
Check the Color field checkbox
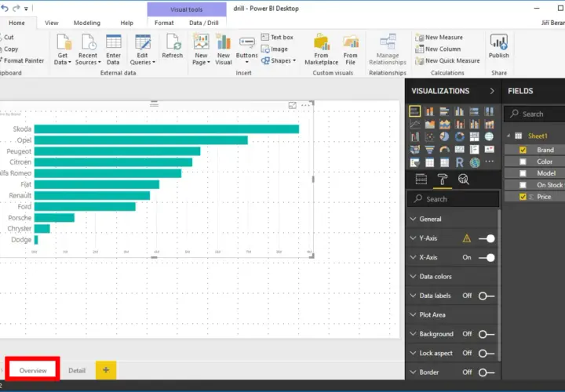523,162
